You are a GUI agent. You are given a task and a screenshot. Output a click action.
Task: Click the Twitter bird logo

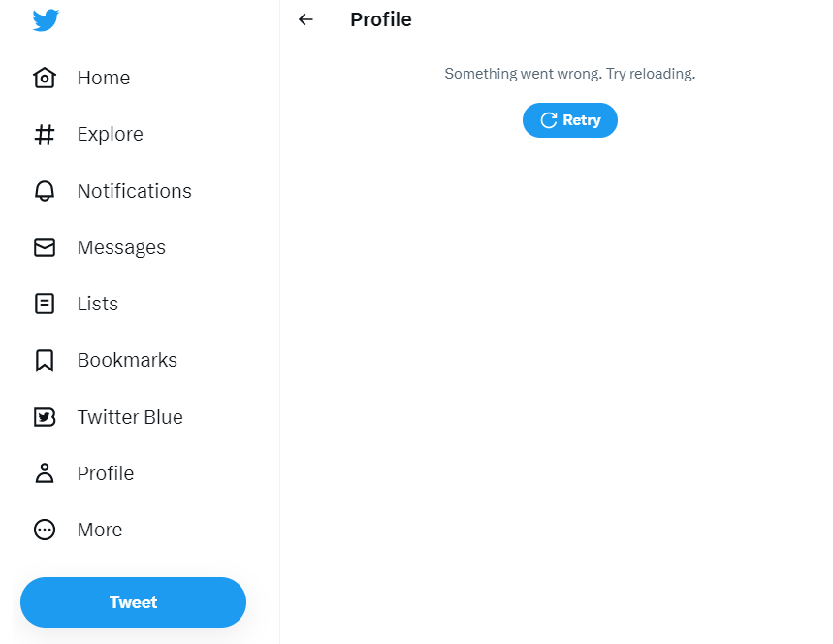pos(46,20)
